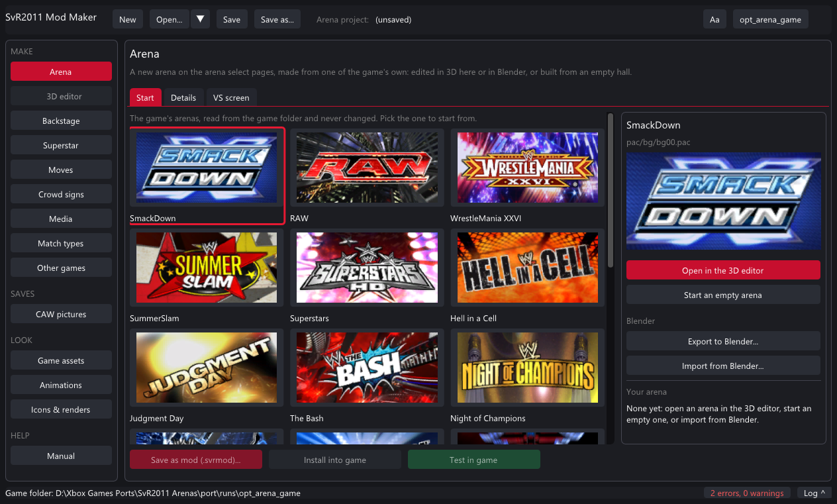The image size is (837, 504).
Task: Select the SummerSlam arena thumbnail
Action: tap(207, 268)
